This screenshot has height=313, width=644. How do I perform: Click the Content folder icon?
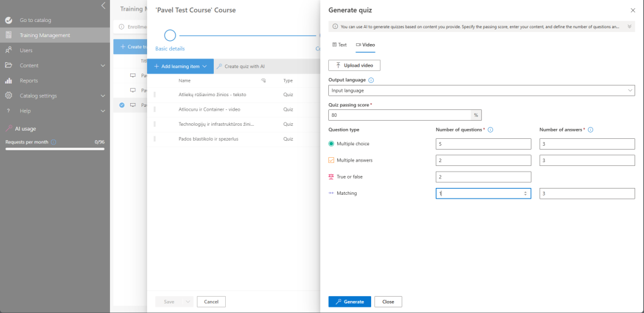[x=8, y=65]
